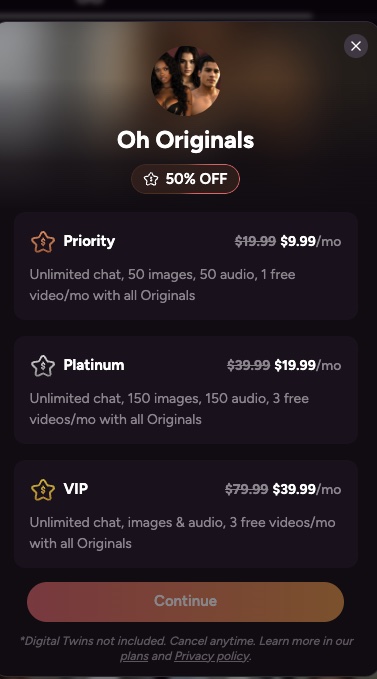Click the VIP plan description text
Screen dimensions: 377x679
182,533
